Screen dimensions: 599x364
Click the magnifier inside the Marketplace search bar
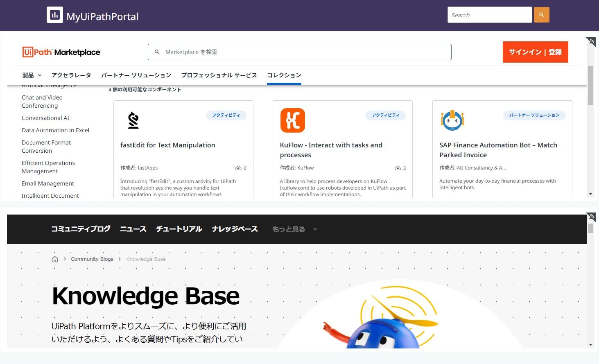click(157, 52)
